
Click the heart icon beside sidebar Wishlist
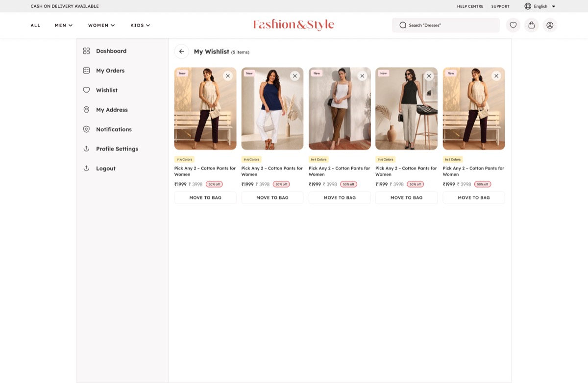point(86,90)
